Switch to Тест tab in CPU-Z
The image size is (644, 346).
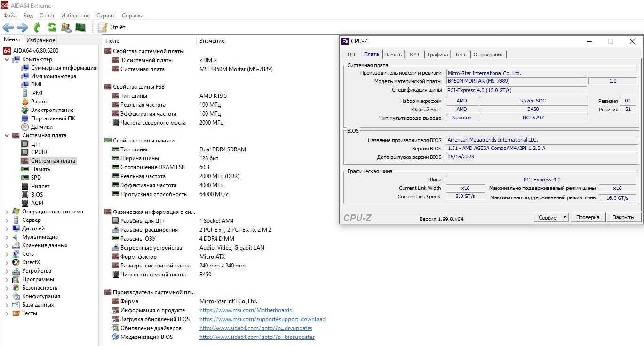point(460,55)
